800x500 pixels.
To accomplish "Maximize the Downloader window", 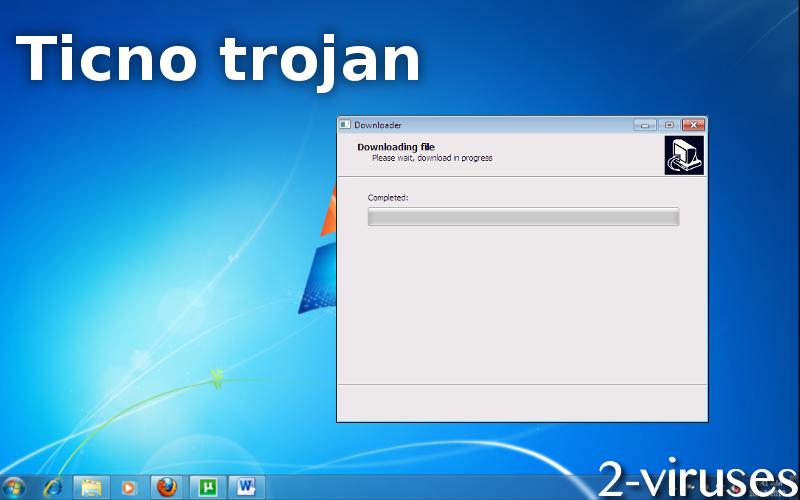I will 669,125.
